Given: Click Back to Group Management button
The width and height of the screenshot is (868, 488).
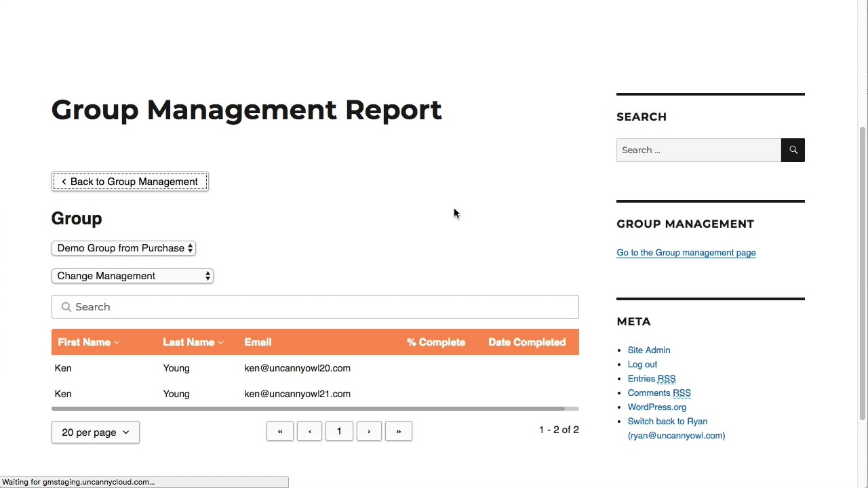Looking at the screenshot, I should (130, 182).
